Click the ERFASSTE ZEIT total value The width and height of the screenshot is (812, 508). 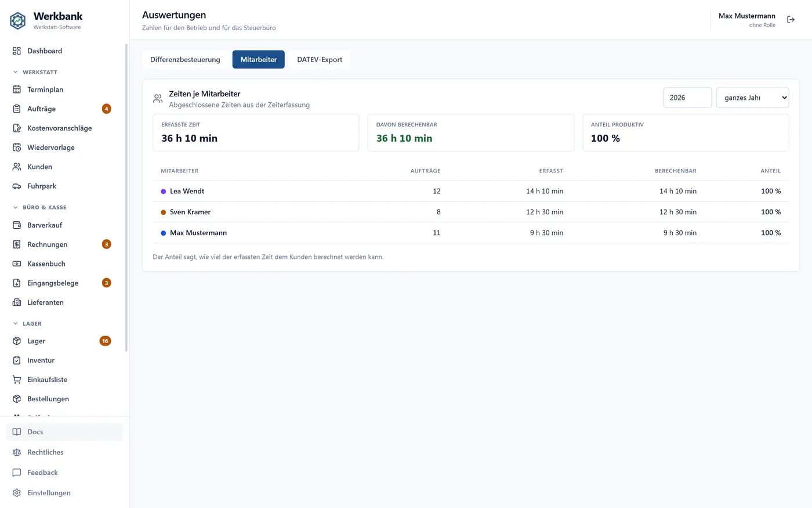coord(190,138)
